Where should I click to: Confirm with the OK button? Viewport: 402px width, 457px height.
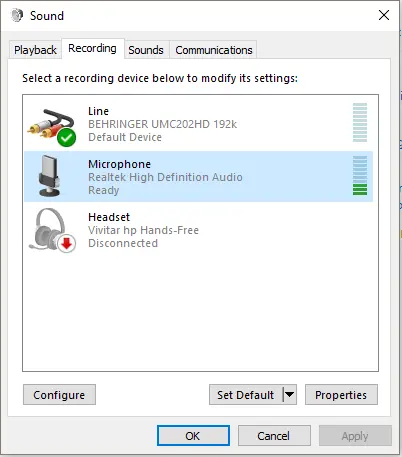click(x=193, y=436)
